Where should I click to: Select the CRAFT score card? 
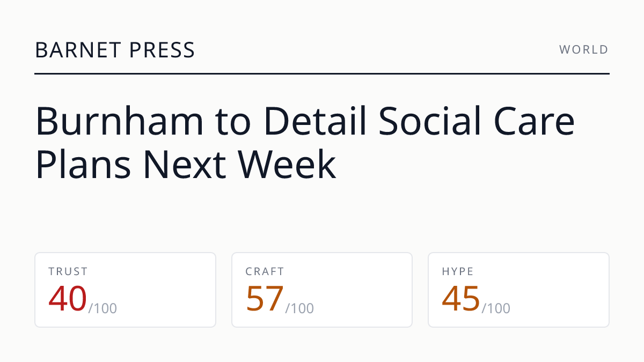tap(322, 290)
